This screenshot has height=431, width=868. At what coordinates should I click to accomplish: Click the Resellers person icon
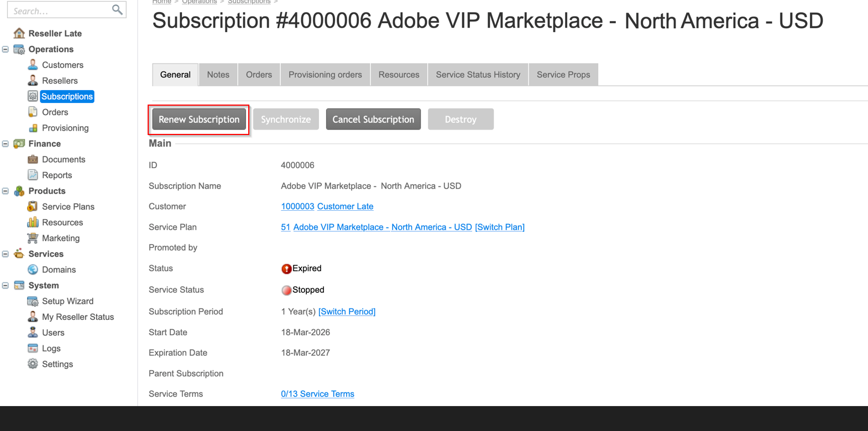click(33, 81)
